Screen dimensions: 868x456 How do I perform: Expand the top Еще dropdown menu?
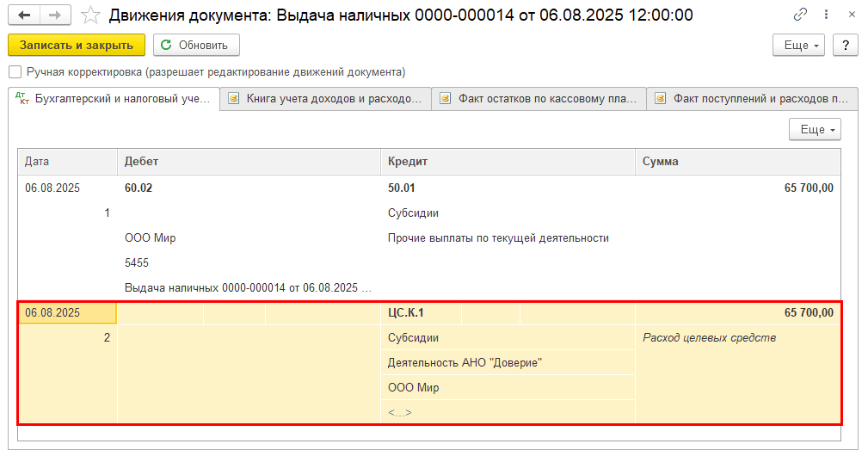[x=802, y=46]
